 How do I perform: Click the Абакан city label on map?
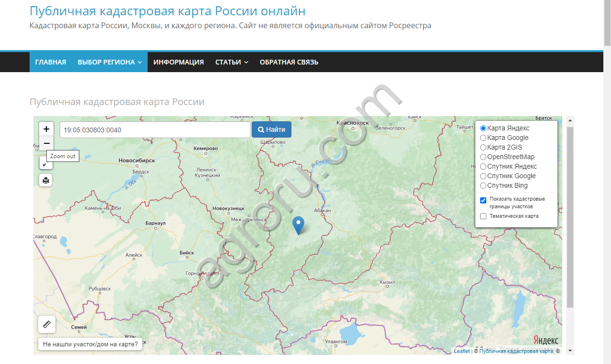[322, 211]
